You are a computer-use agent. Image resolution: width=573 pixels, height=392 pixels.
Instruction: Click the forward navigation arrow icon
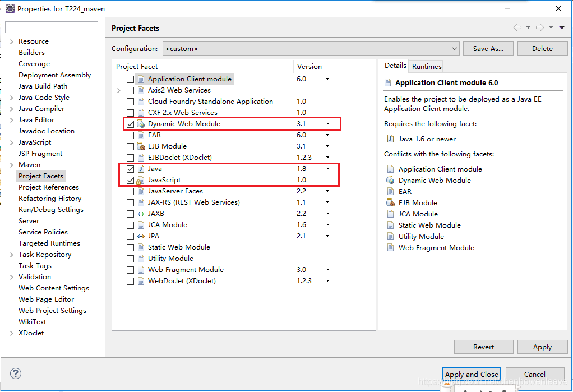[x=540, y=27]
